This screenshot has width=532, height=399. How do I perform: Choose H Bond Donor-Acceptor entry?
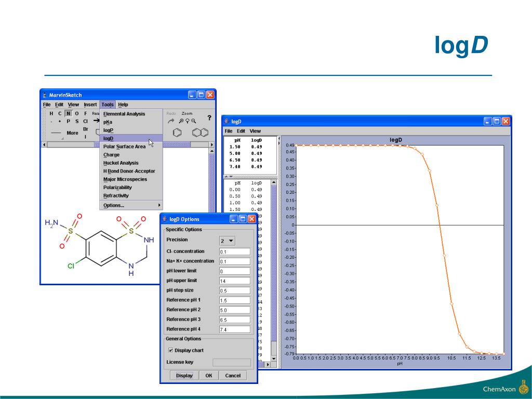(131, 171)
